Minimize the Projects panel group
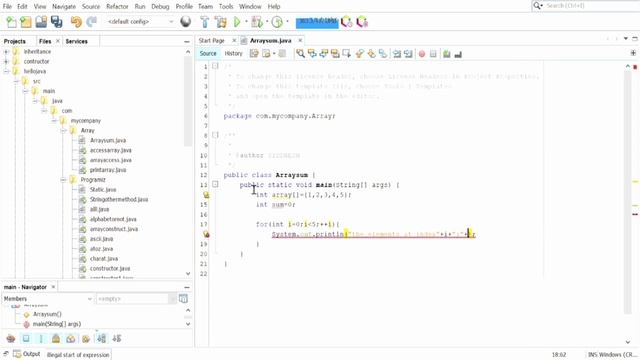Image resolution: width=640 pixels, height=360 pixels. [x=187, y=41]
